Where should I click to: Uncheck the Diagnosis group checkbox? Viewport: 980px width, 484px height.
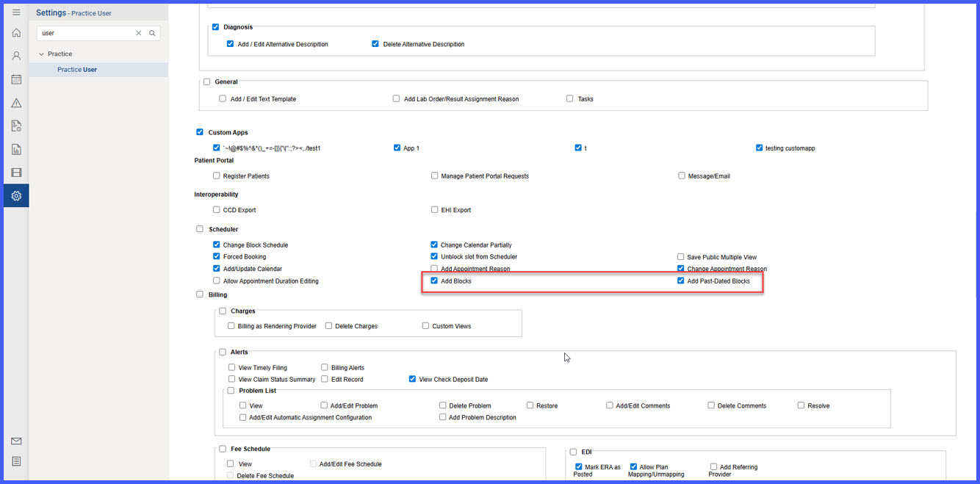tap(216, 27)
